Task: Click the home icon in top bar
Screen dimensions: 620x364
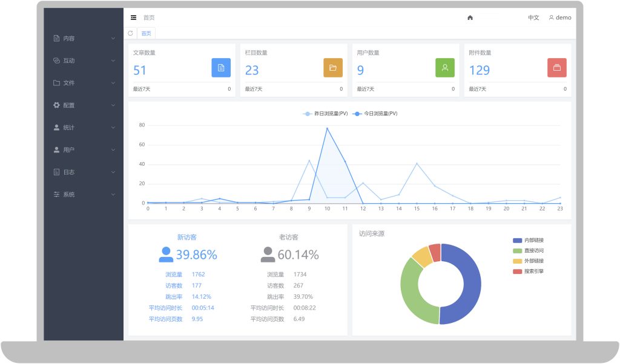Action: (x=470, y=18)
